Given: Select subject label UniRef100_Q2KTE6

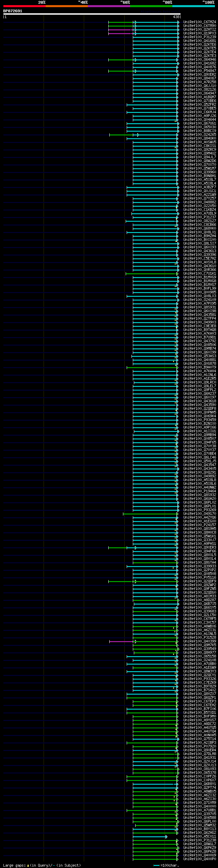Looking at the screenshot, I should tap(200, 45).
